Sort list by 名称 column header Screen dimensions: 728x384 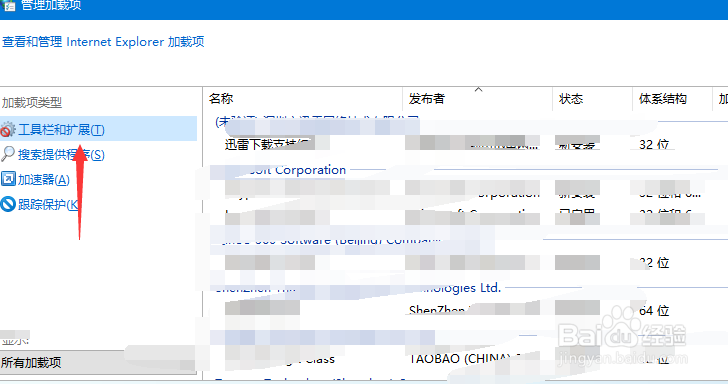coord(303,99)
